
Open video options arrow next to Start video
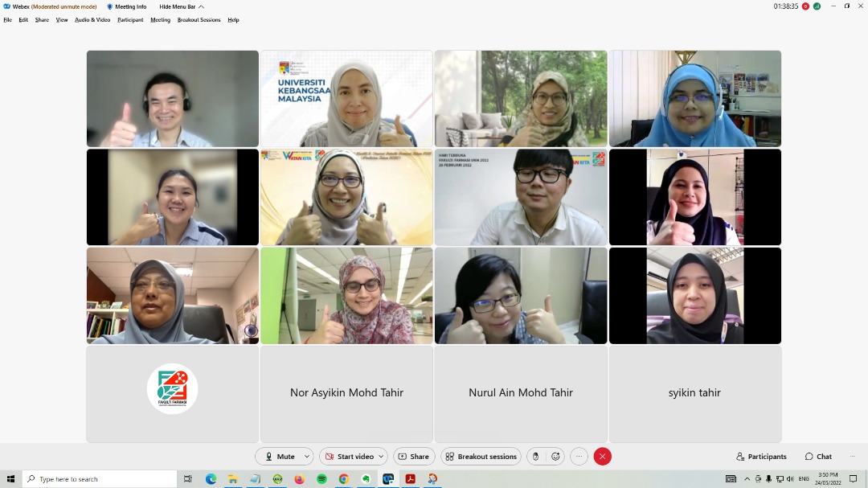pyautogui.click(x=381, y=457)
